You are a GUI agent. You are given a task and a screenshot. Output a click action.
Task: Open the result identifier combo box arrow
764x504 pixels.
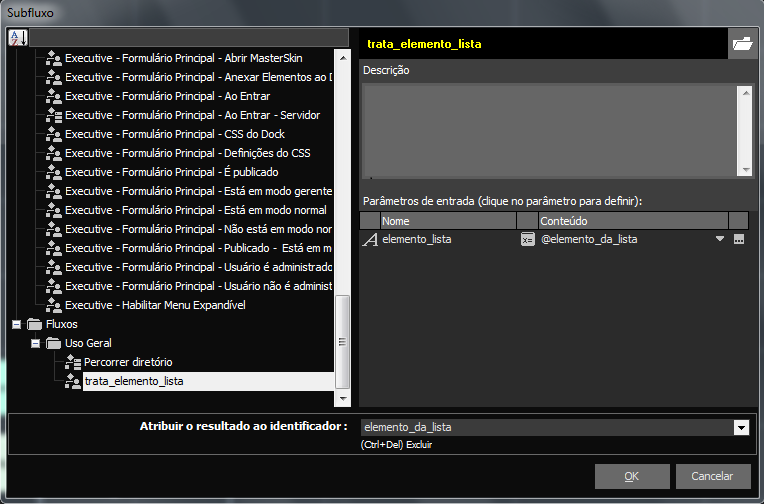tap(741, 427)
